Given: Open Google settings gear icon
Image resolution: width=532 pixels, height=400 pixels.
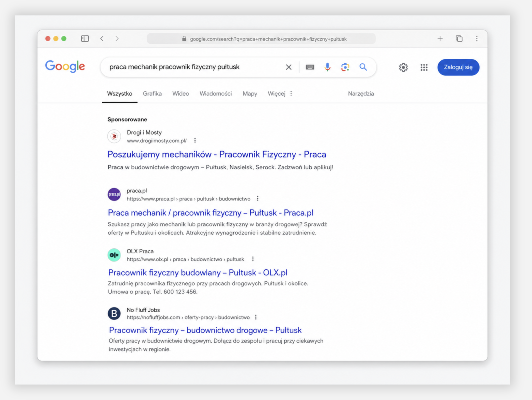Looking at the screenshot, I should (x=403, y=67).
